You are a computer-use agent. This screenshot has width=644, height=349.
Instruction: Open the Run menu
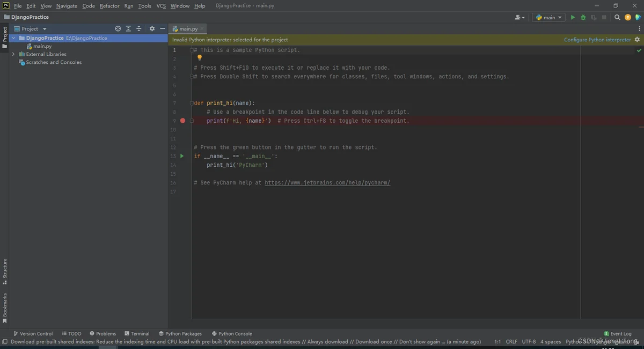click(129, 6)
